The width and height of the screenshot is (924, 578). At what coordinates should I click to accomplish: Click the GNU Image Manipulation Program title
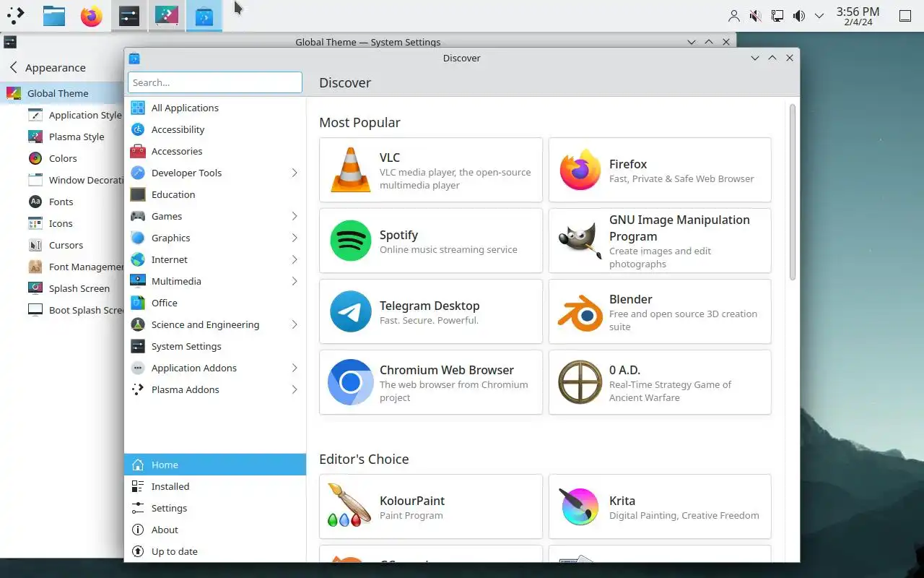[679, 228]
